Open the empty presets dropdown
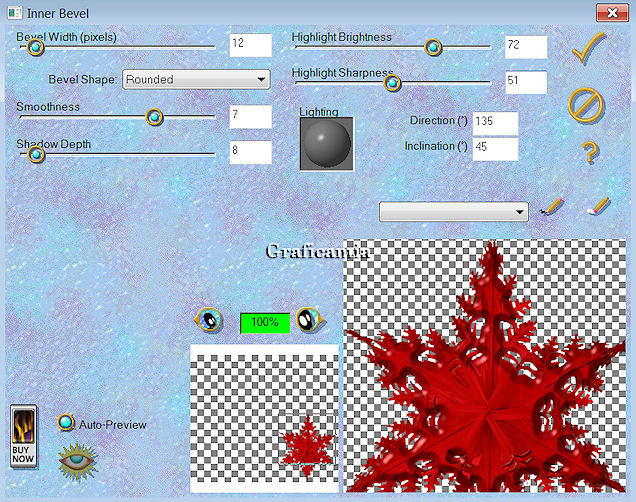This screenshot has height=502, width=636. coord(453,212)
